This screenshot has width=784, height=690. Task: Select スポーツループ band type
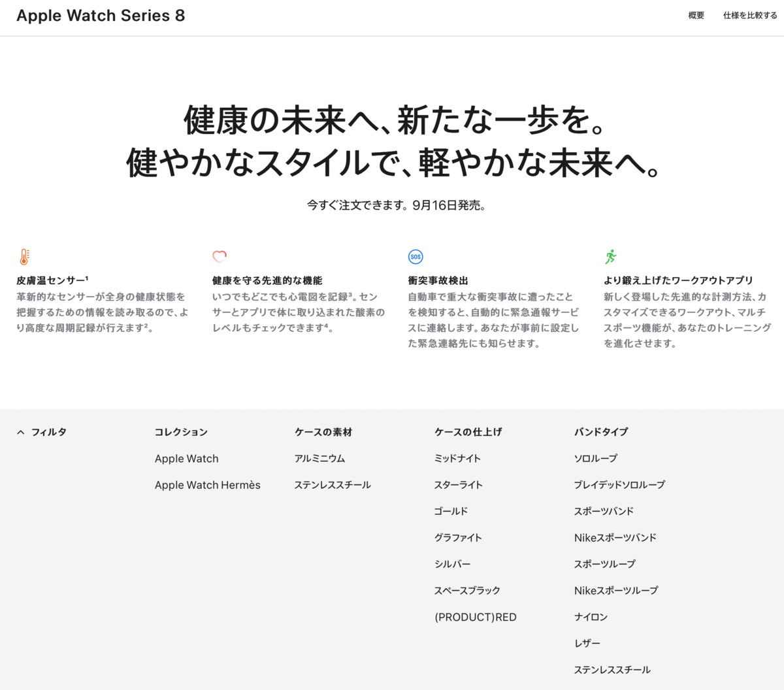605,564
